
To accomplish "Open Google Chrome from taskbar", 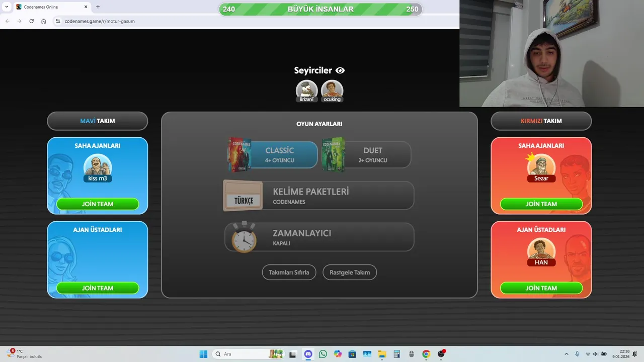I will [x=426, y=354].
